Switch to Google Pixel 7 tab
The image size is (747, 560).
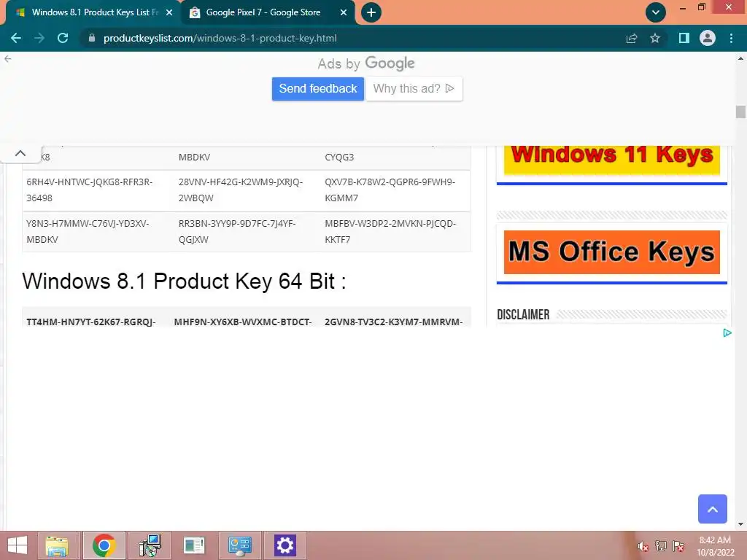(263, 12)
